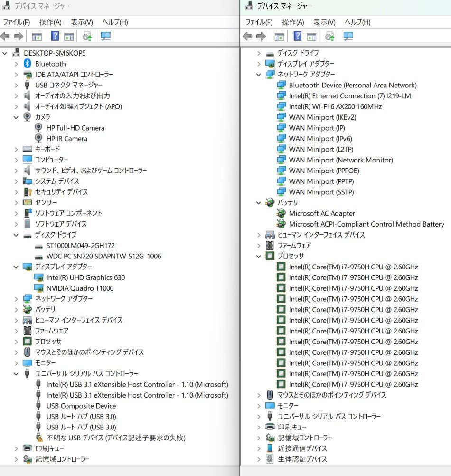
Task: Select WAN Miniport (PPPOE)
Action: [324, 171]
